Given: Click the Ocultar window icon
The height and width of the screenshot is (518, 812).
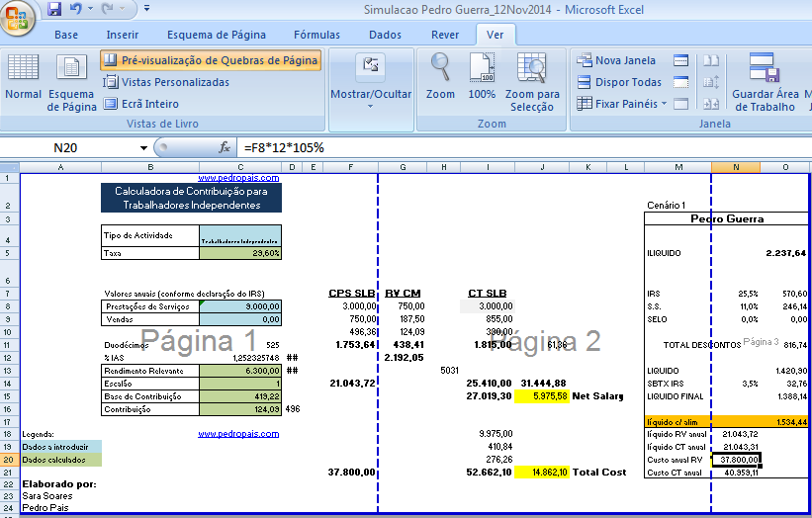Looking at the screenshot, I should point(681,82).
